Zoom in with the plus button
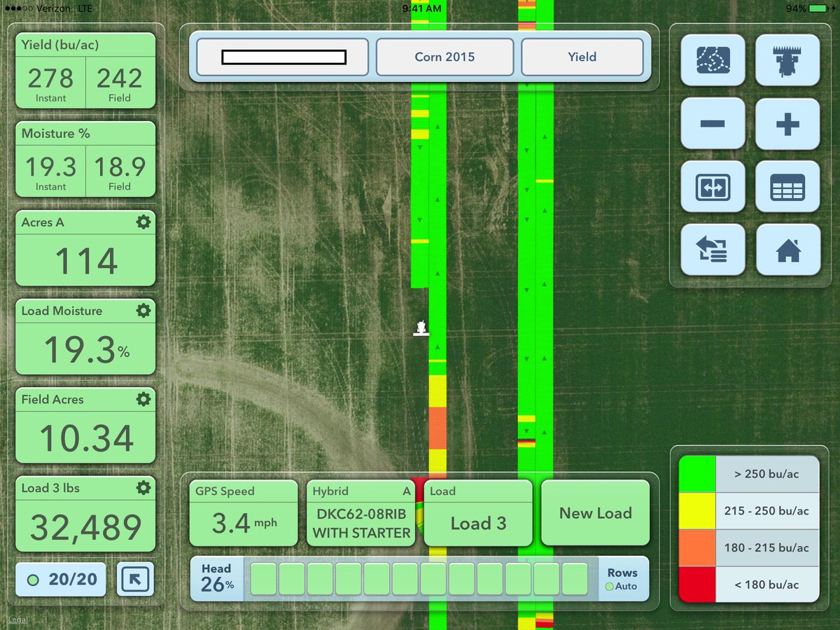The image size is (840, 630). [787, 124]
